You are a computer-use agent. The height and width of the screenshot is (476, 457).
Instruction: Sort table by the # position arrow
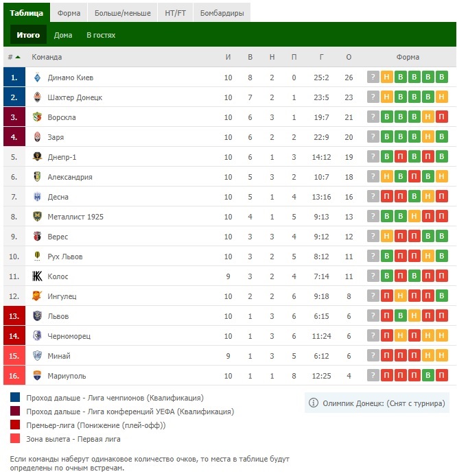coord(18,57)
